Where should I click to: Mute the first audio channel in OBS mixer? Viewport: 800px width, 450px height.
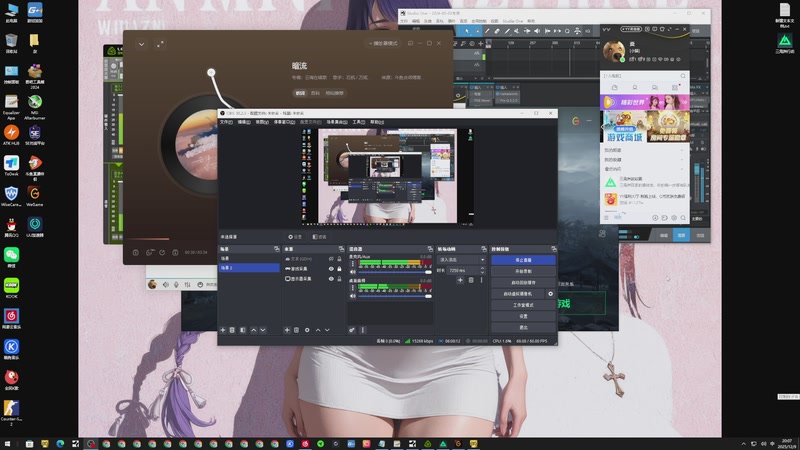353,272
